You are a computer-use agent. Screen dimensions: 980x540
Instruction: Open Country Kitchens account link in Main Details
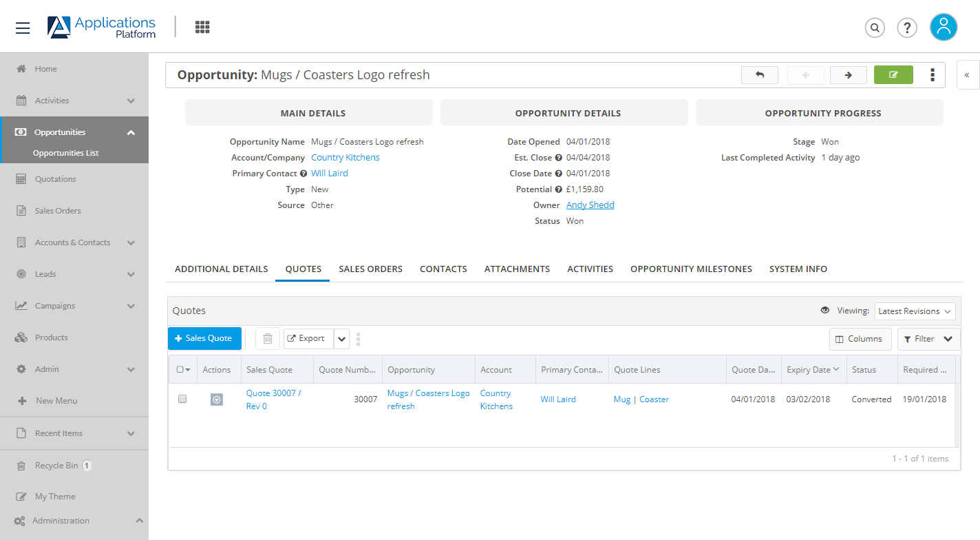[345, 158]
